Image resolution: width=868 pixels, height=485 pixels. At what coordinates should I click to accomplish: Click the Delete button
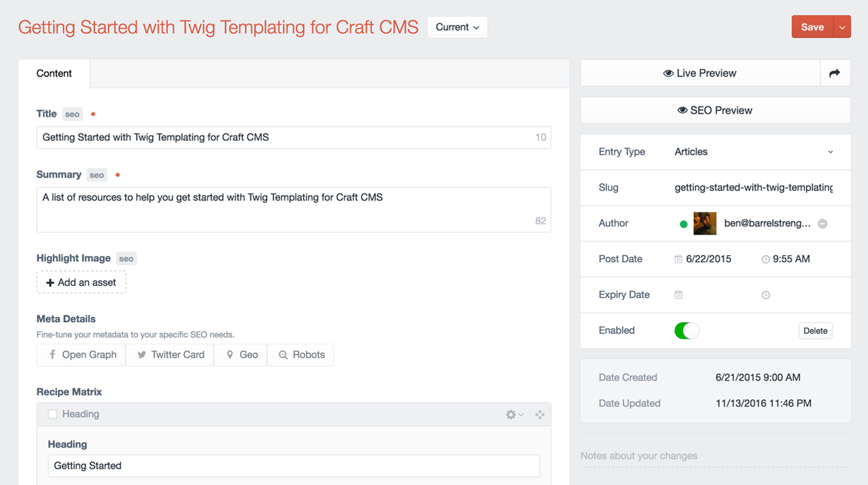point(815,331)
